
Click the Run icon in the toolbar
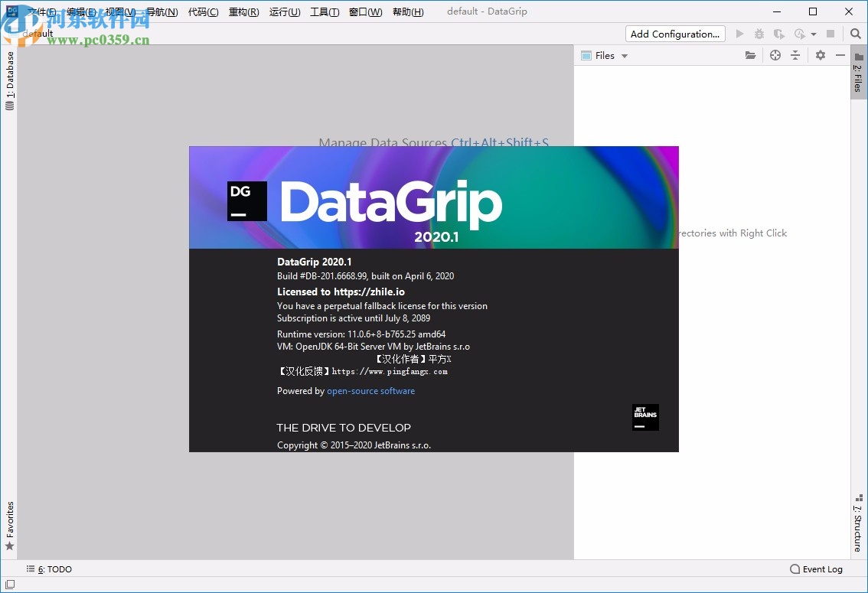[x=739, y=34]
